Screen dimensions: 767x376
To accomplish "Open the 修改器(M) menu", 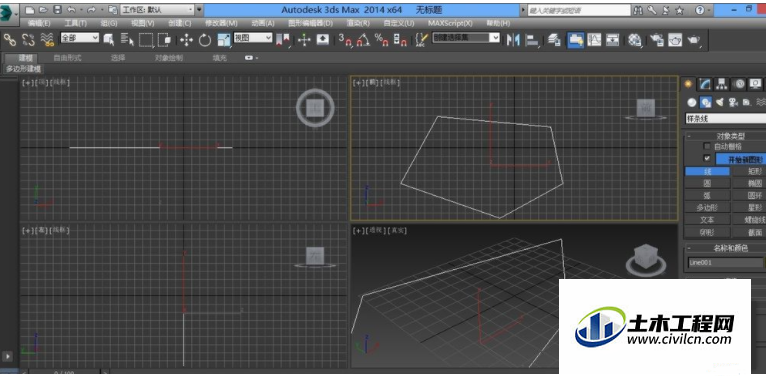I will pos(221,23).
